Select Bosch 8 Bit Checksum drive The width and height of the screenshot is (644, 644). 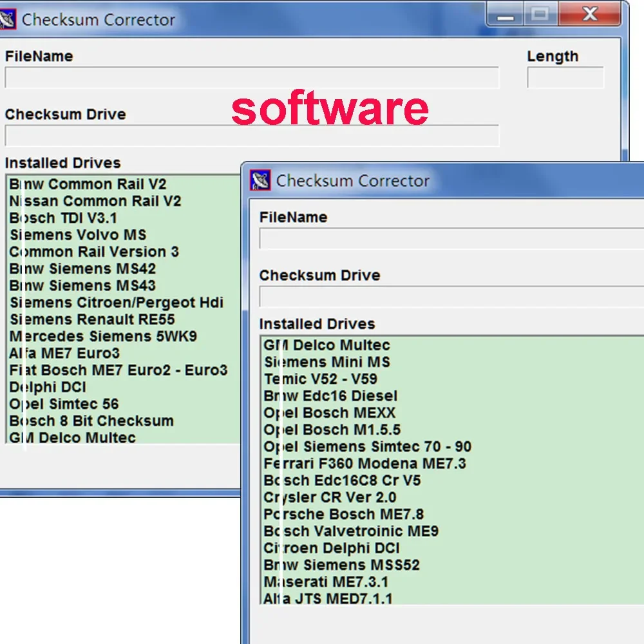(91, 421)
